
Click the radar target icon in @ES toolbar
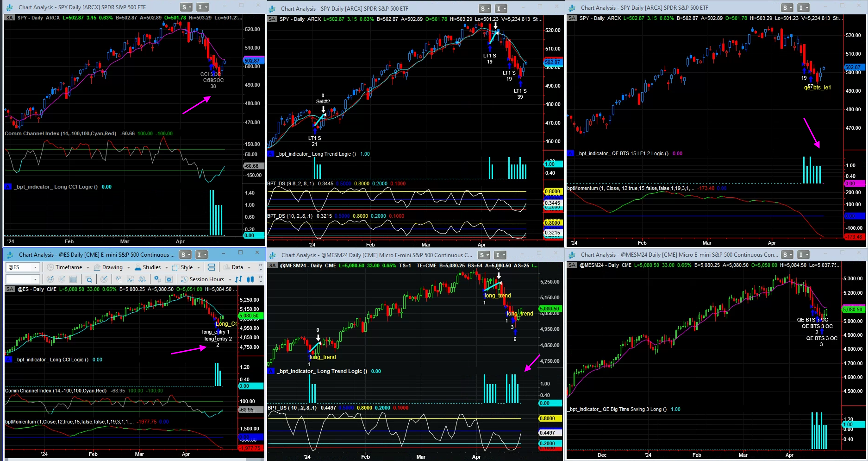[x=104, y=279]
